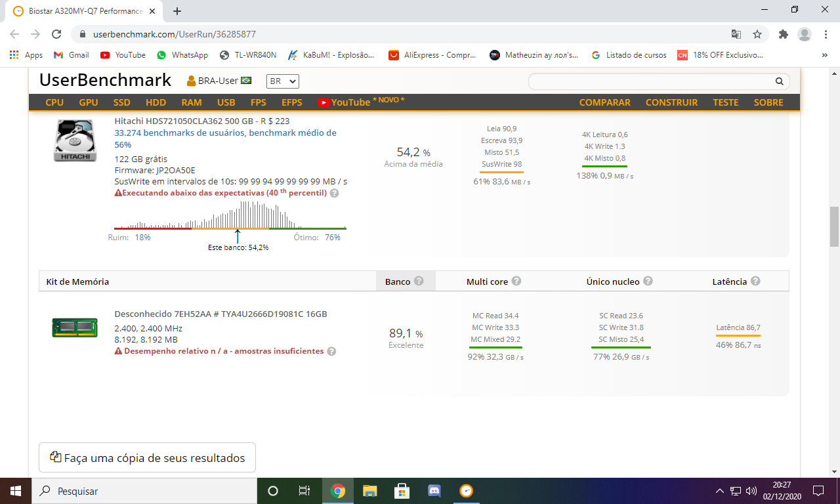Open the CONSTRUIR menu item
Viewport: 840px width, 504px height.
click(x=671, y=102)
